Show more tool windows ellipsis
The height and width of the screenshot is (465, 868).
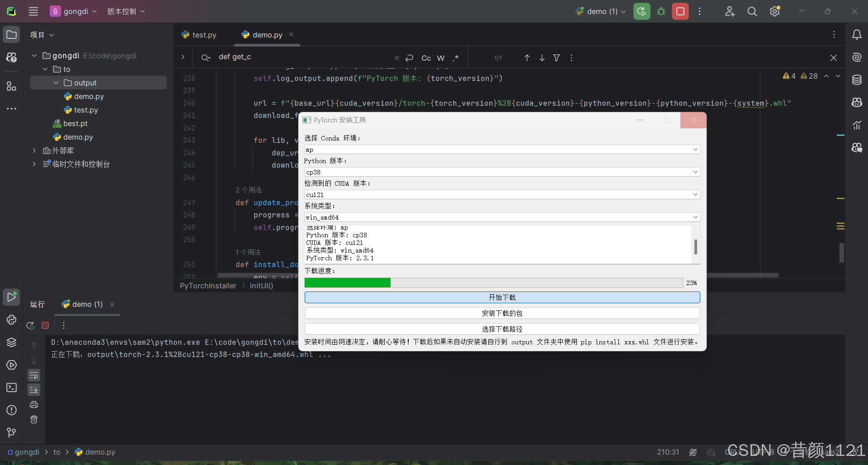[11, 109]
